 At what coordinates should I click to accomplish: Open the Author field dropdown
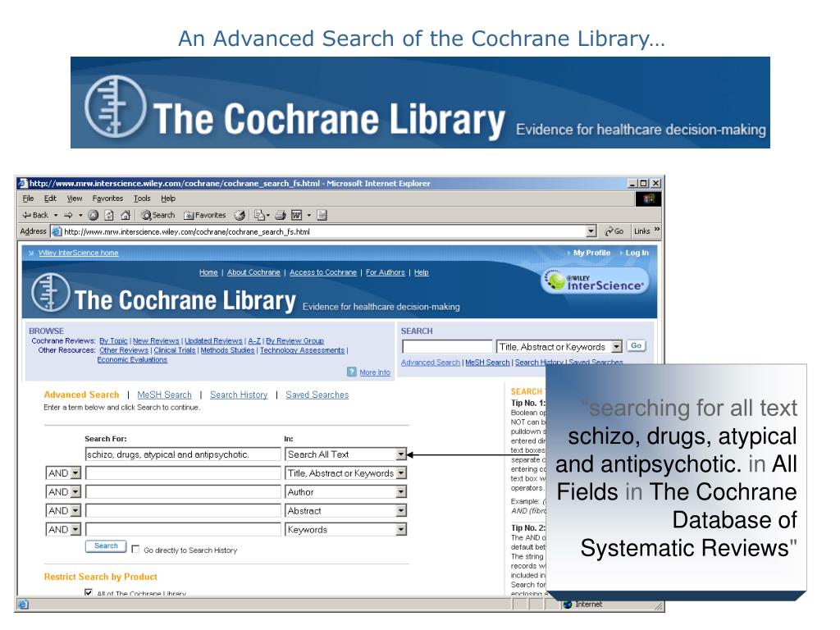tap(401, 492)
